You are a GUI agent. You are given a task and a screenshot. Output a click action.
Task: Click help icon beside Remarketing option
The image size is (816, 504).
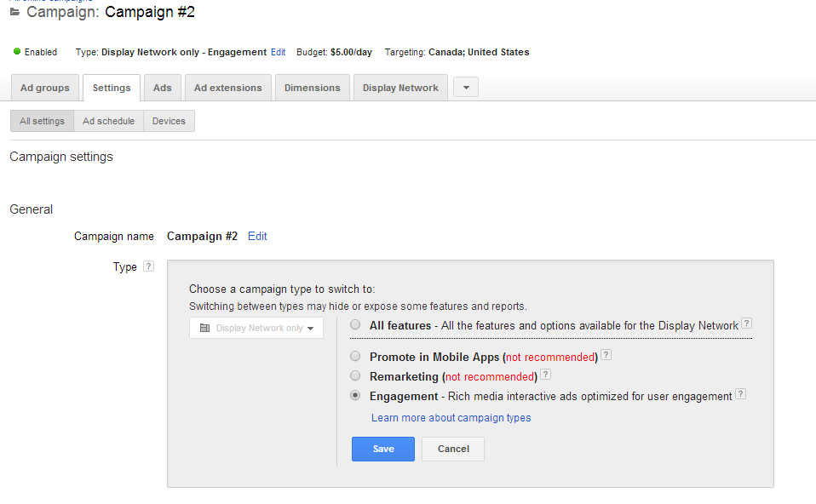coord(545,375)
